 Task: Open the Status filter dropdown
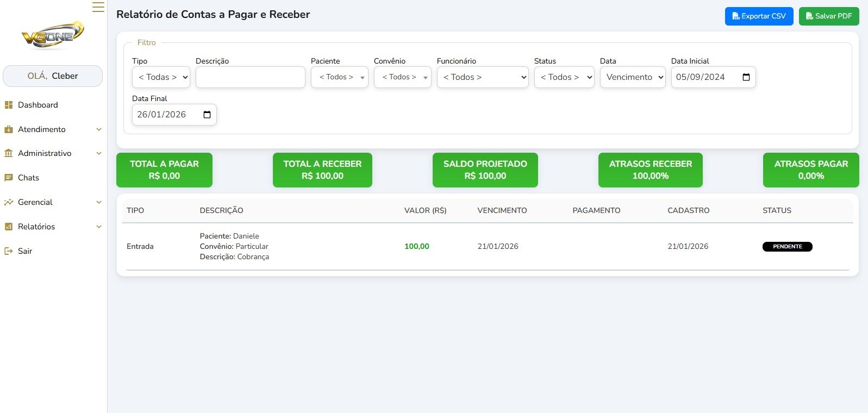coord(564,77)
